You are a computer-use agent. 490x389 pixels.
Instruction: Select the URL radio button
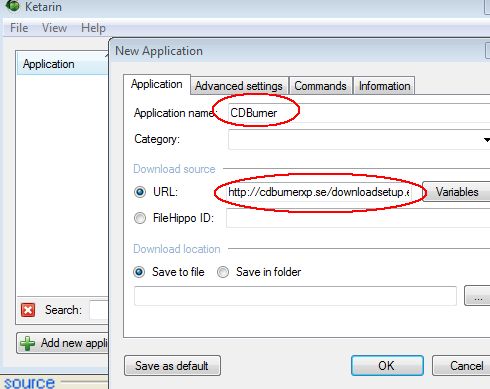[140, 192]
